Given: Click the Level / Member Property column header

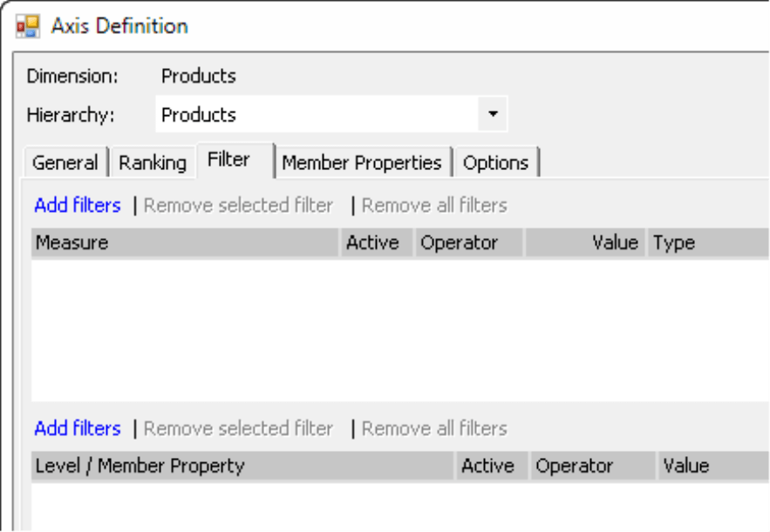Looking at the screenshot, I should pos(242,466).
